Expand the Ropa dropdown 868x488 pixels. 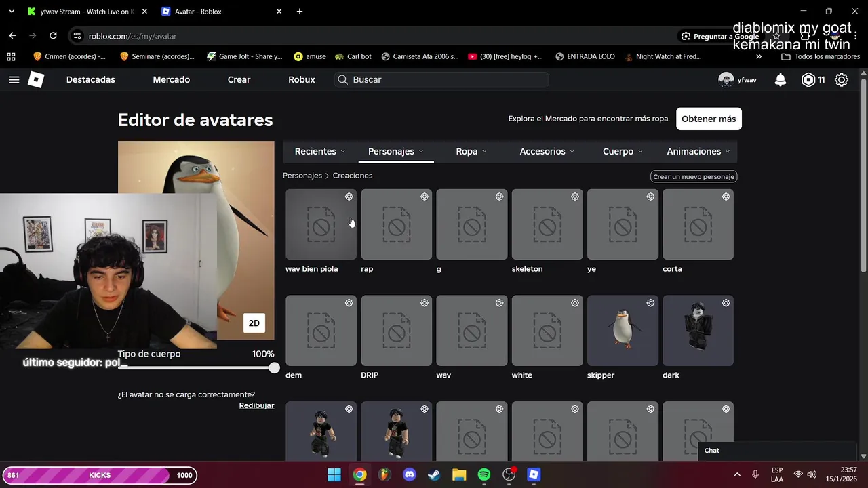pyautogui.click(x=471, y=152)
